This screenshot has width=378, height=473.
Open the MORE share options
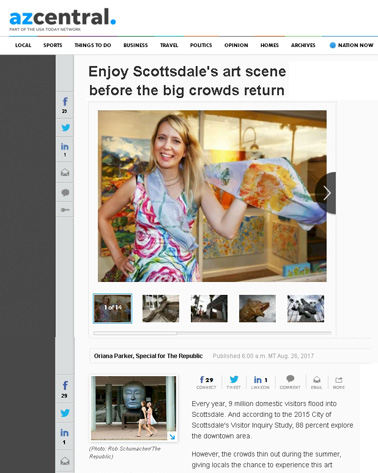coord(339,382)
